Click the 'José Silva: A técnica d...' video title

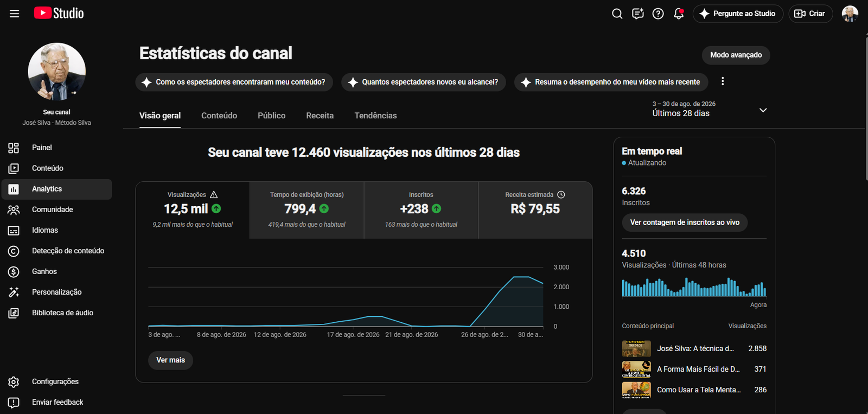(x=695, y=348)
